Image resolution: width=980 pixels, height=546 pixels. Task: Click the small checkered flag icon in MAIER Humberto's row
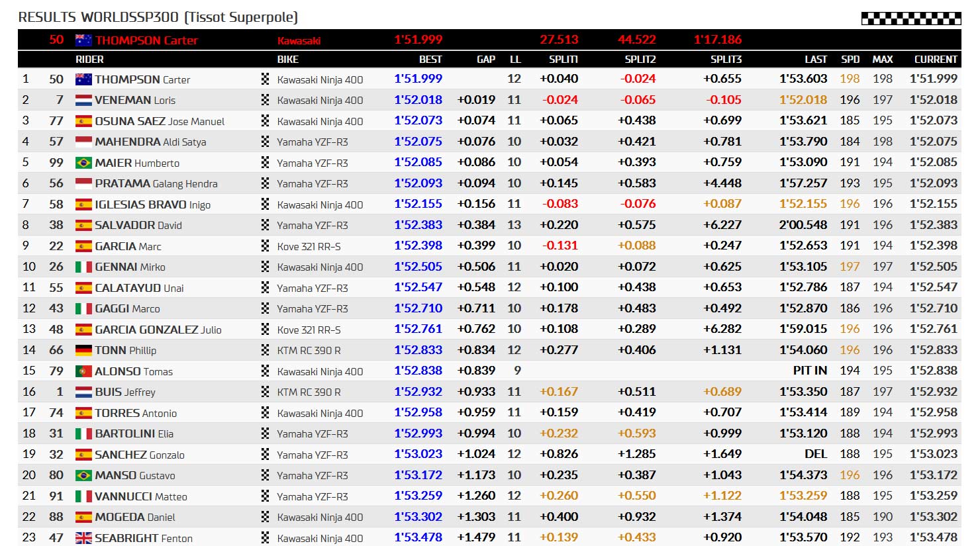coord(265,163)
